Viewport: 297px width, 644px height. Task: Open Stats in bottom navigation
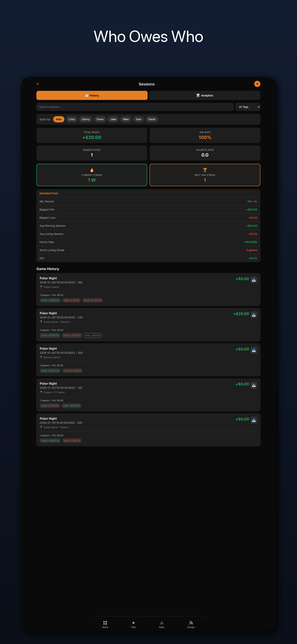click(x=161, y=624)
